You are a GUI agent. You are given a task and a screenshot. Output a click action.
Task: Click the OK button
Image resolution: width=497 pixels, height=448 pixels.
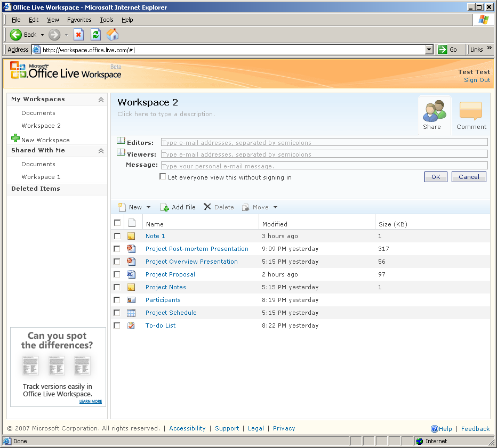[436, 177]
